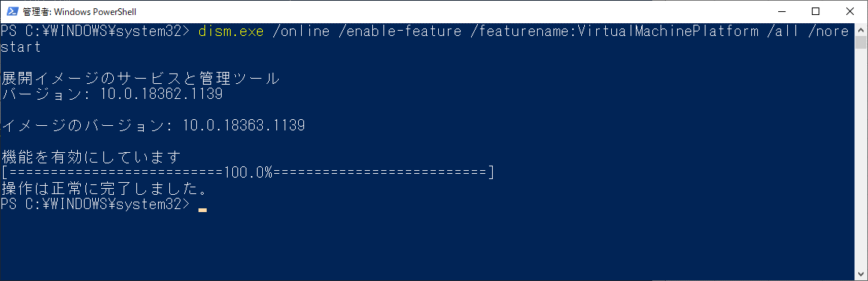Minimize the PowerShell window

point(781,12)
